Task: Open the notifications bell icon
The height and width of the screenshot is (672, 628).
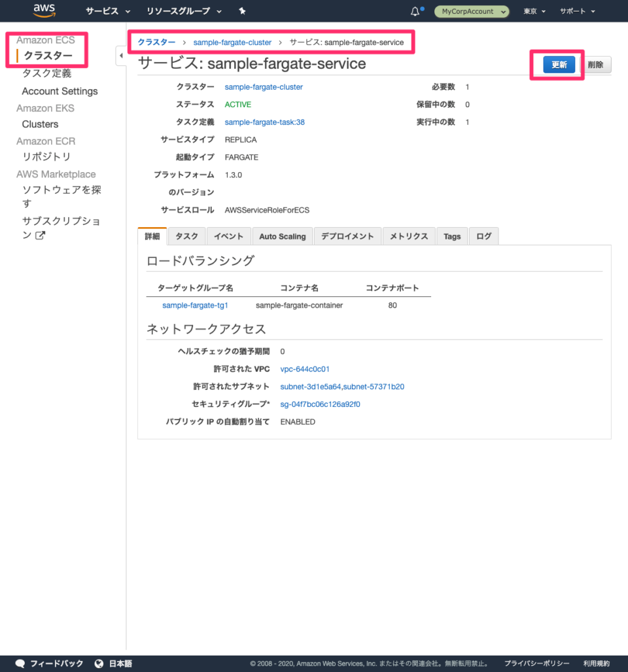Action: 415,10
